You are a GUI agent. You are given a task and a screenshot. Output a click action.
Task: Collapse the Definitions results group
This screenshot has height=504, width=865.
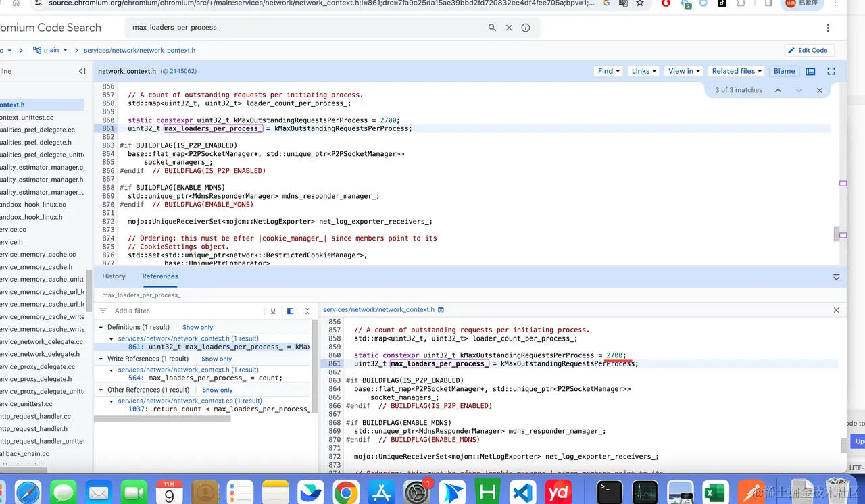(x=101, y=327)
